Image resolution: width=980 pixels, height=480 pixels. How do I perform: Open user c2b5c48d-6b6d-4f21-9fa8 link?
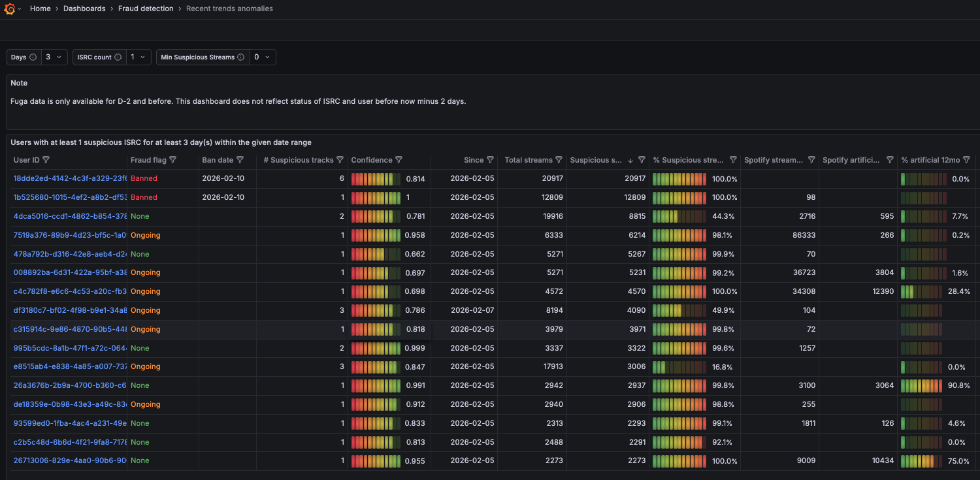[71, 442]
